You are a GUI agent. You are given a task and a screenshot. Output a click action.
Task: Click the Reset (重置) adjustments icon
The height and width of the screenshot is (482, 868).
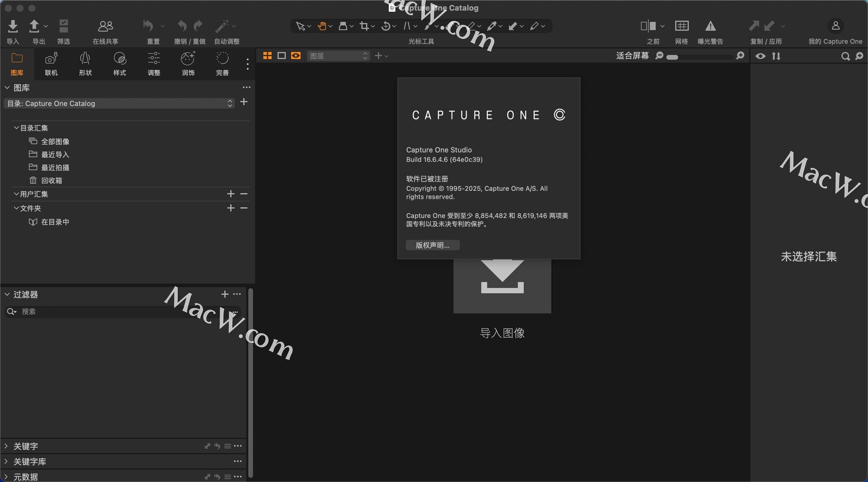[x=148, y=26]
